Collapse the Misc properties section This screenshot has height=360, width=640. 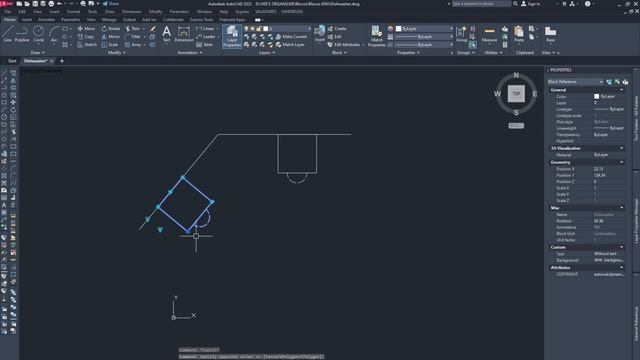tap(622, 208)
